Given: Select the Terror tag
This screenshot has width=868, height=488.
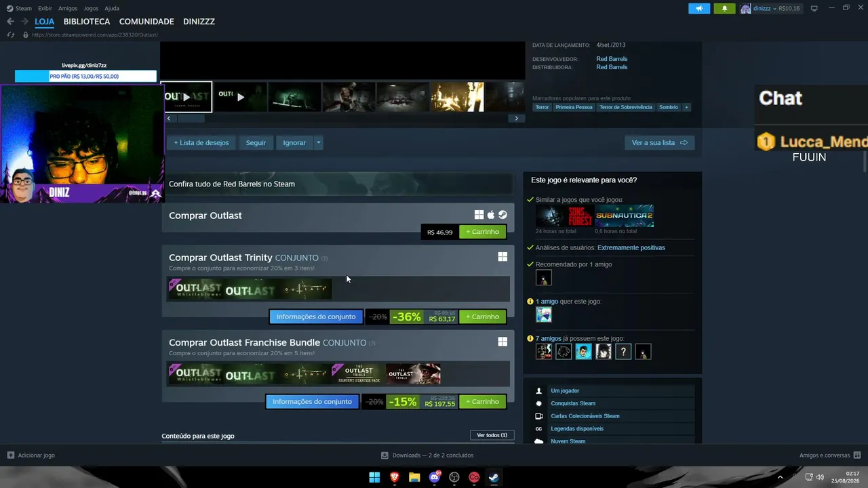Looking at the screenshot, I should (542, 107).
